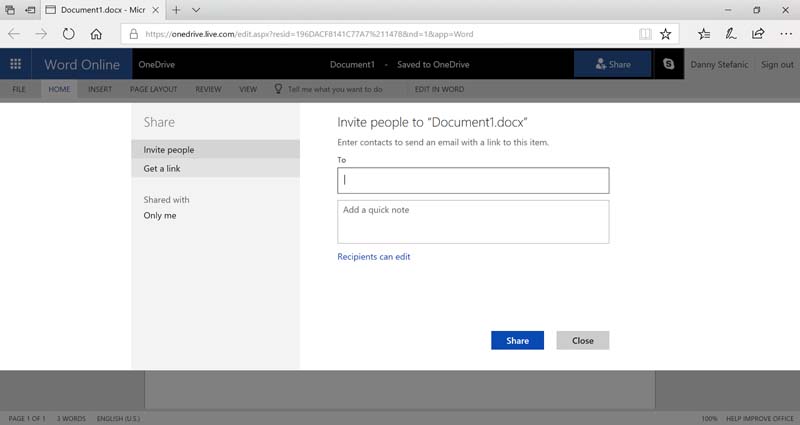Click the Skype icon in header

(668, 64)
